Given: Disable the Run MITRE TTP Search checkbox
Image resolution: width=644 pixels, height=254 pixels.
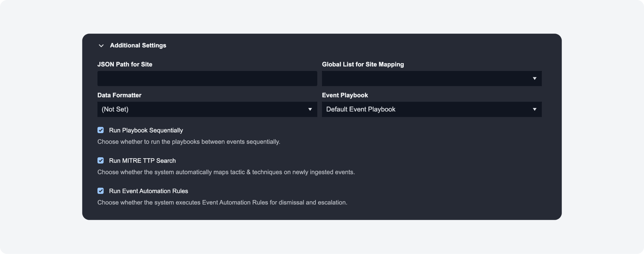Looking at the screenshot, I should tap(101, 160).
